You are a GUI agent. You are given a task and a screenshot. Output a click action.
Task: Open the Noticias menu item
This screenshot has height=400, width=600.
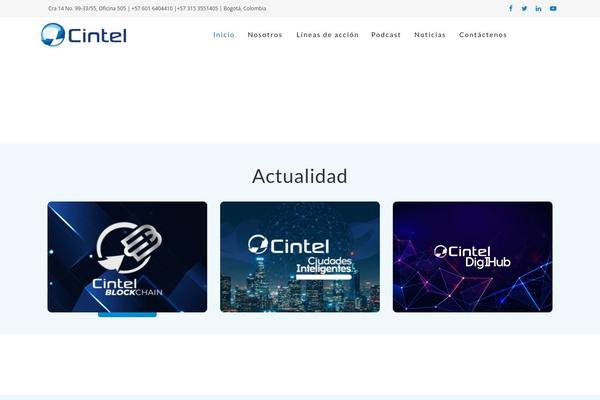pos(430,35)
